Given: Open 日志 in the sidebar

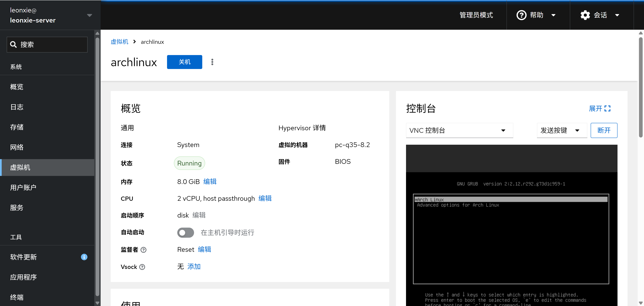Looking at the screenshot, I should [47, 107].
